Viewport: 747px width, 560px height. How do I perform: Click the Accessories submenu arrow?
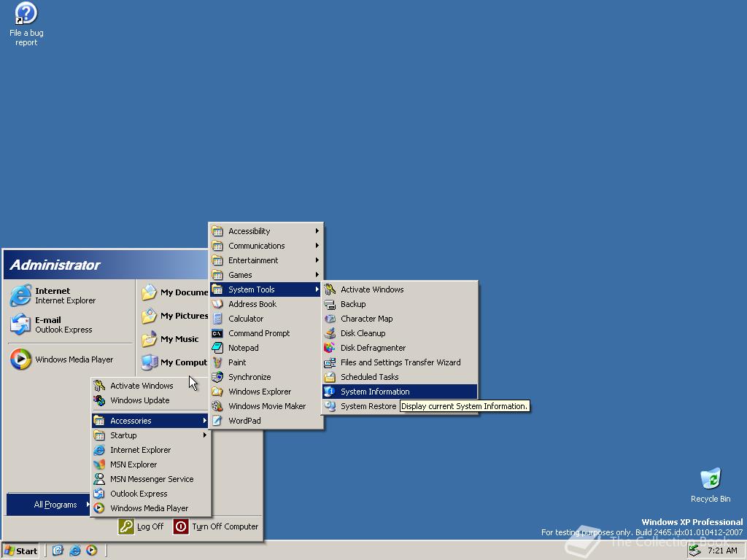pyautogui.click(x=204, y=421)
